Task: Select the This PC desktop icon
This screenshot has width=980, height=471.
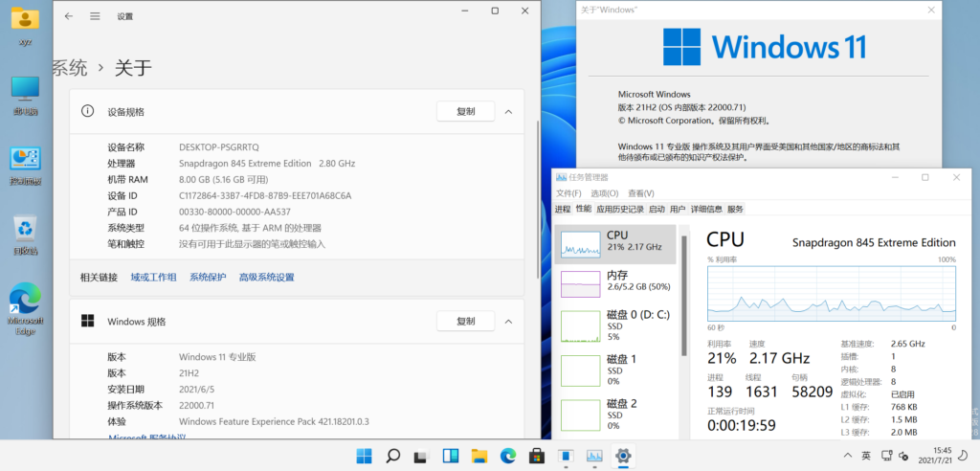Action: [25, 96]
